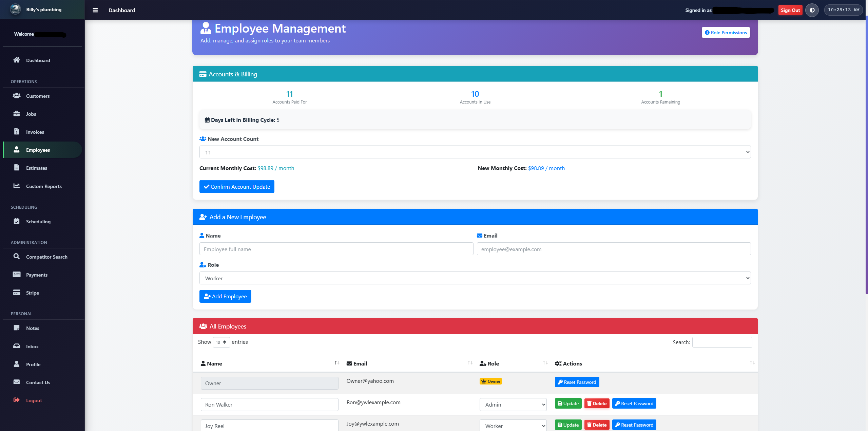Viewport: 868px width, 431px height.
Task: Click the clock time display
Action: click(x=843, y=10)
